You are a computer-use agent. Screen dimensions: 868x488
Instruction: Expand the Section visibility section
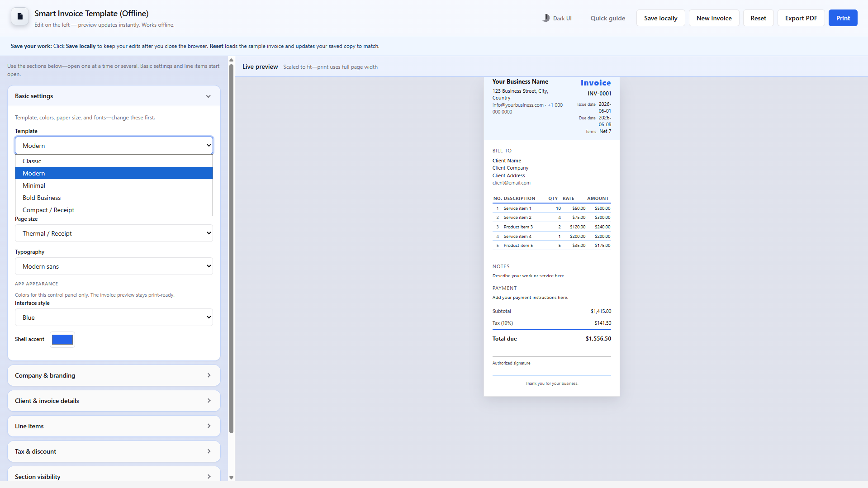click(x=114, y=476)
